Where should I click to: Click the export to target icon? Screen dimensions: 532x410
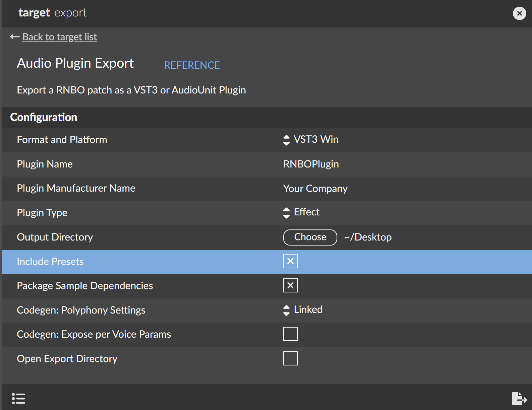(x=519, y=399)
